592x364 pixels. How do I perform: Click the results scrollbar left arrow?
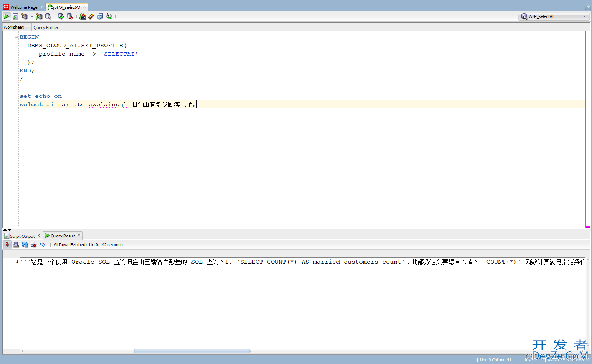point(22,351)
